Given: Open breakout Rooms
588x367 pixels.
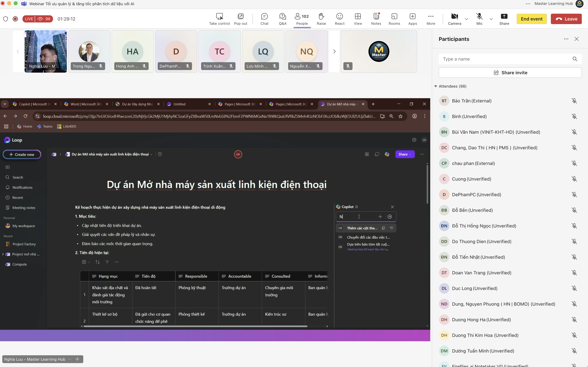Looking at the screenshot, I should pos(394,19).
